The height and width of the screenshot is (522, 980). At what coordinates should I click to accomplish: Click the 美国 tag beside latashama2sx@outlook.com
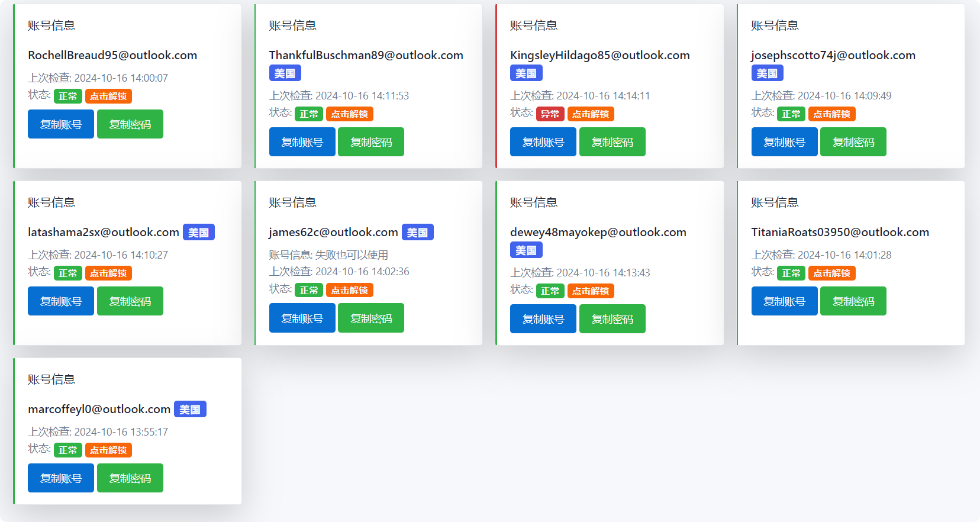[199, 233]
